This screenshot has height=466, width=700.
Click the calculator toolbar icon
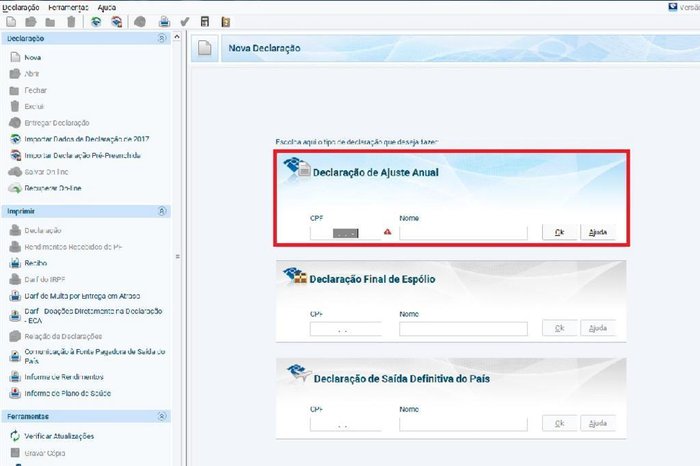click(205, 21)
